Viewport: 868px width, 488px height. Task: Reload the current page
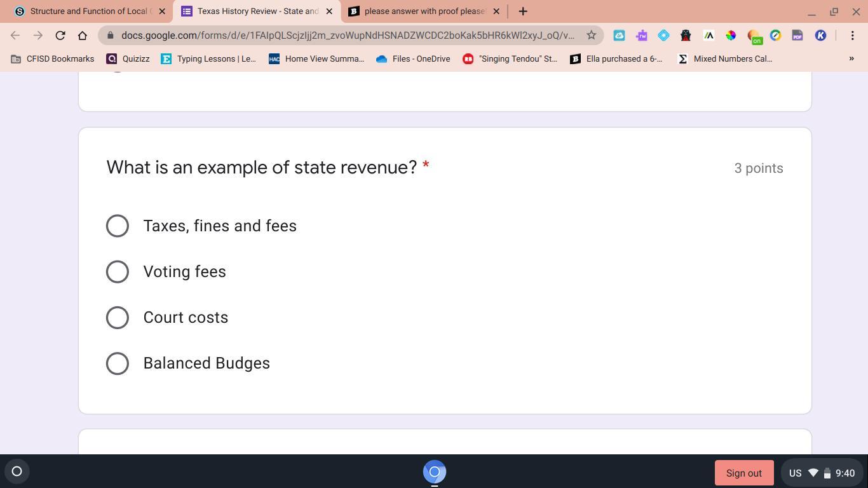pyautogui.click(x=60, y=36)
